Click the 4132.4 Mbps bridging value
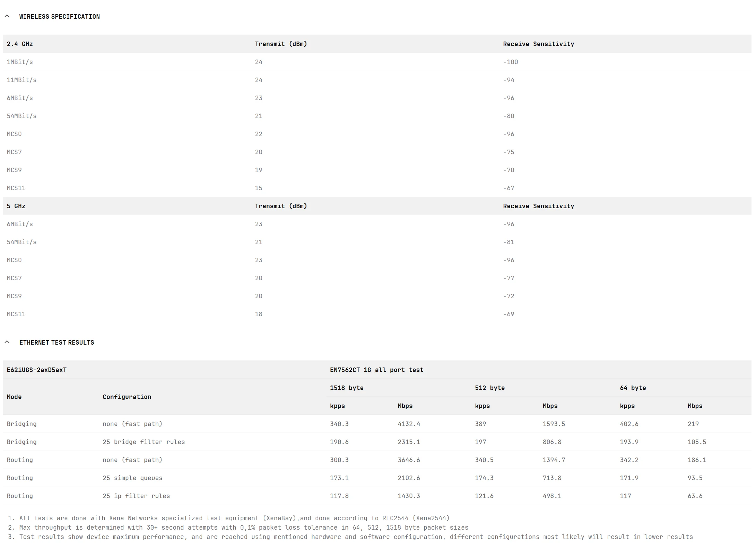The width and height of the screenshot is (756, 558). pyautogui.click(x=409, y=424)
